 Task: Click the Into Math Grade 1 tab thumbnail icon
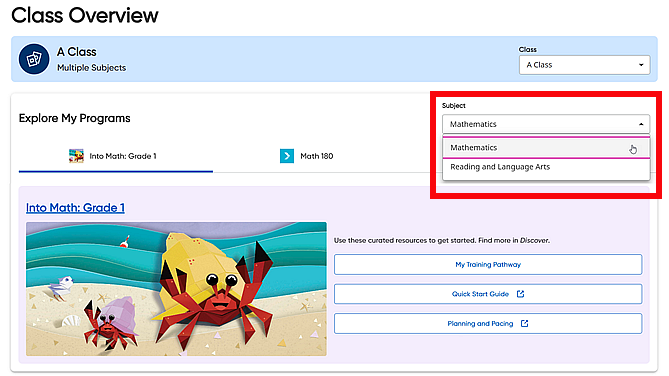pos(76,156)
